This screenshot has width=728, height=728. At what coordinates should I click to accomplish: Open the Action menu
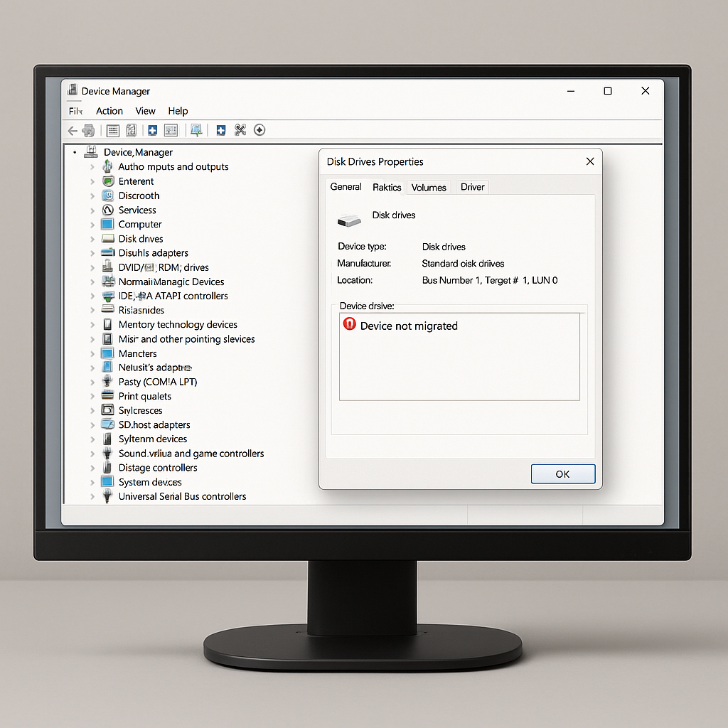pyautogui.click(x=109, y=111)
